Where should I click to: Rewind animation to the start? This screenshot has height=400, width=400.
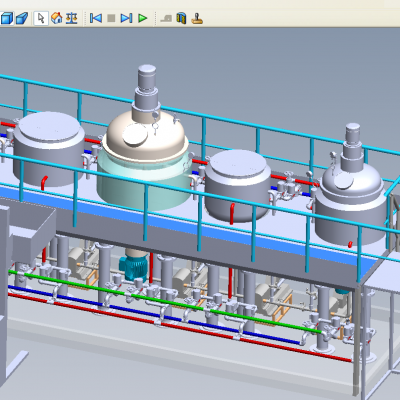96,18
